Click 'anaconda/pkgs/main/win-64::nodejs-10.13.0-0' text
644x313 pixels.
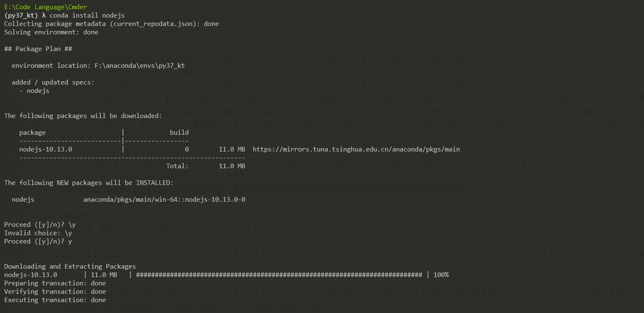pos(164,200)
